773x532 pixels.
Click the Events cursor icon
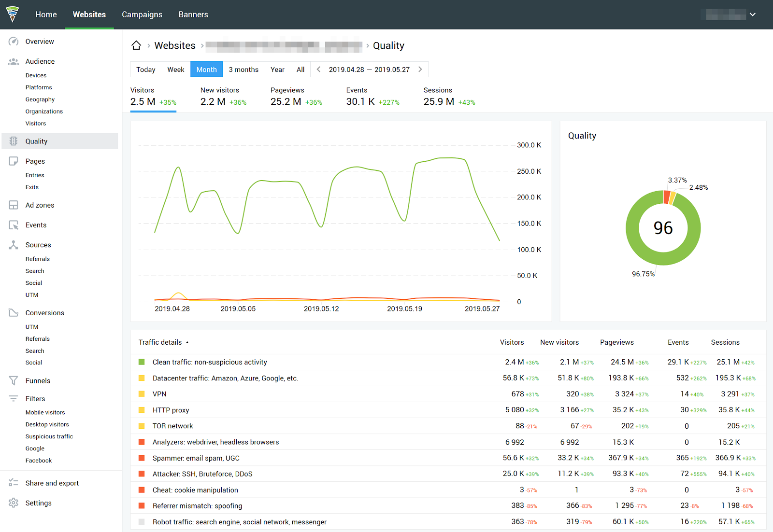coord(14,225)
